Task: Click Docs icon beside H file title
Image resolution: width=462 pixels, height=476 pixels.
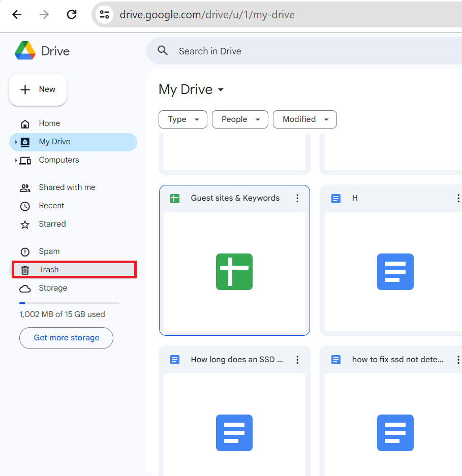Action: click(x=335, y=199)
